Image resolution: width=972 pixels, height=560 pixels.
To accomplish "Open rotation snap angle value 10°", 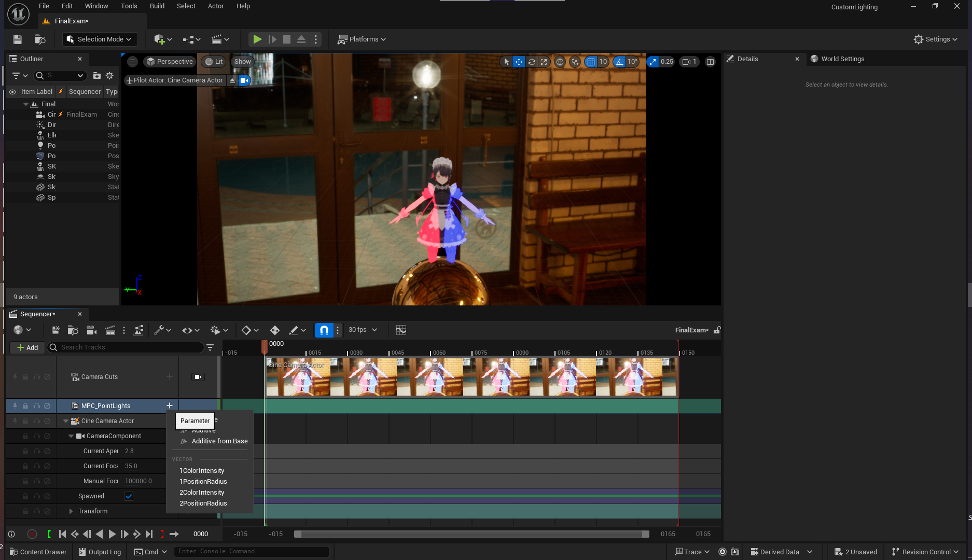I will (x=633, y=62).
